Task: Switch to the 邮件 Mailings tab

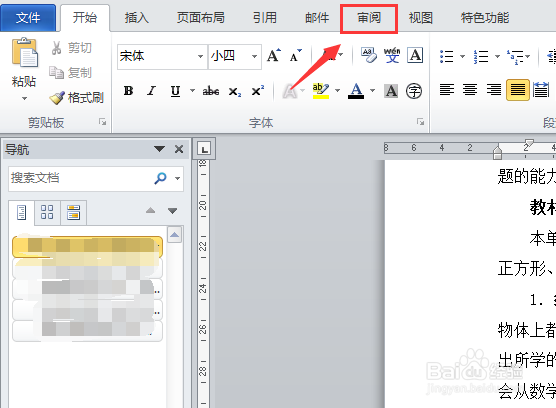Action: pos(317,18)
